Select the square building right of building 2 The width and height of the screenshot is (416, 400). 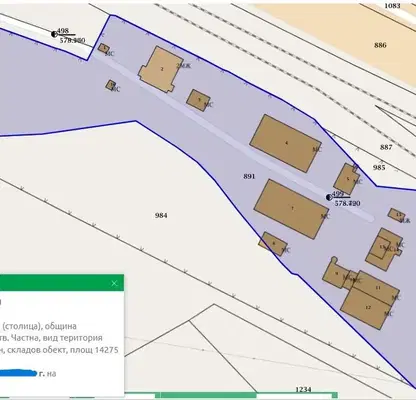198,100
